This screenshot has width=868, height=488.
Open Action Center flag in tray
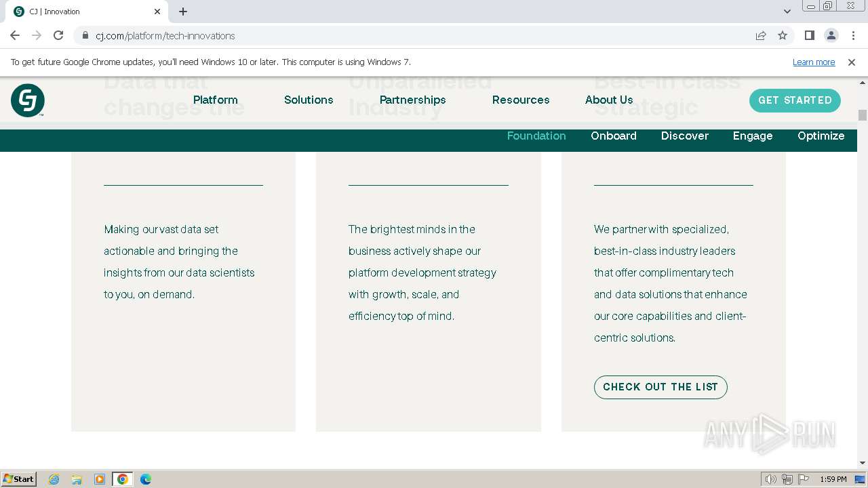click(x=804, y=479)
